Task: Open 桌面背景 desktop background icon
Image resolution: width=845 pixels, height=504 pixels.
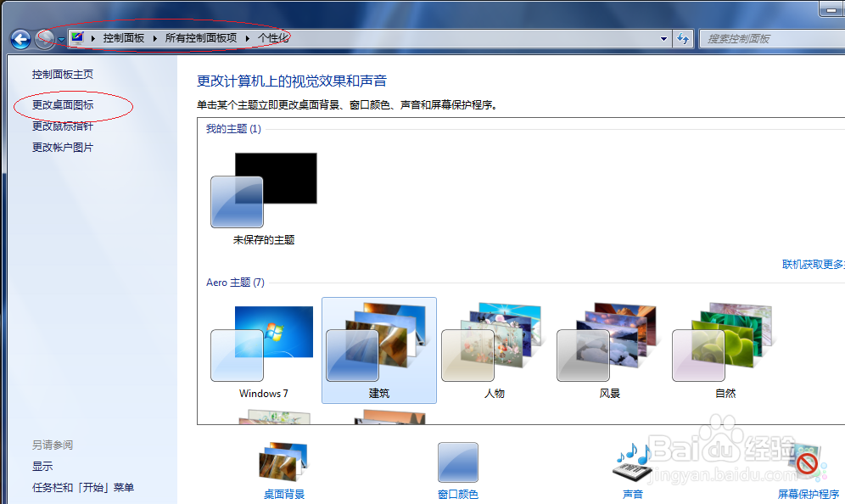Action: coord(283,462)
